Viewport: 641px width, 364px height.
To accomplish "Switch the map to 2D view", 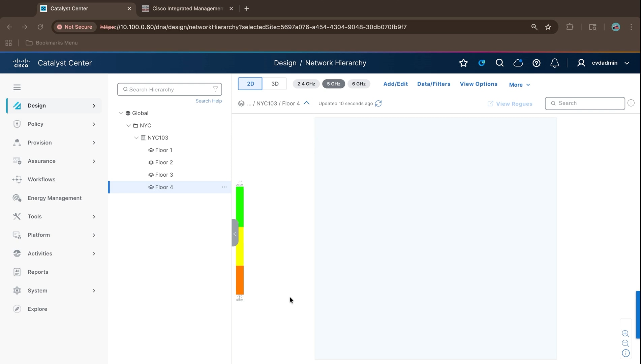I will coord(250,84).
